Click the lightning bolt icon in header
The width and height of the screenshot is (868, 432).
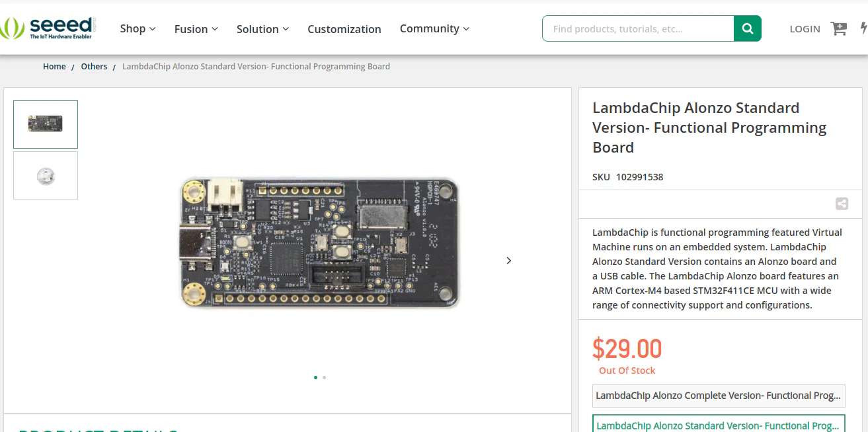pyautogui.click(x=863, y=28)
